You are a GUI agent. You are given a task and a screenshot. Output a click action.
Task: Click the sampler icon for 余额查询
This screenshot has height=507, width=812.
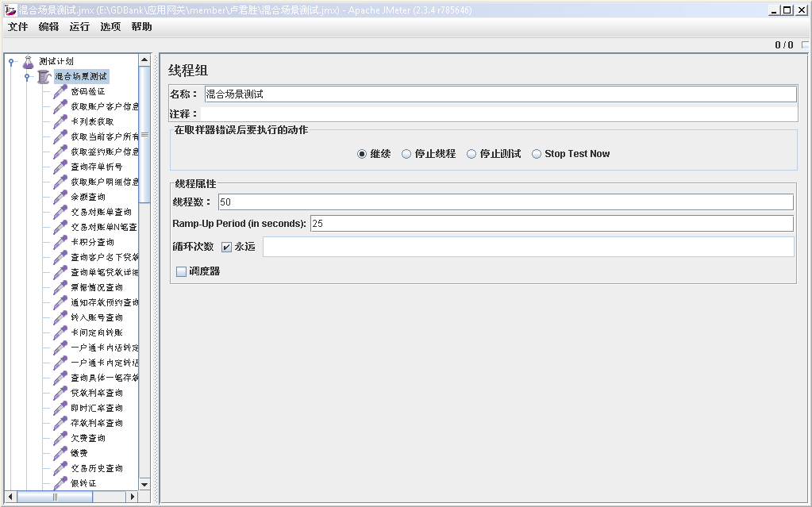(x=60, y=197)
